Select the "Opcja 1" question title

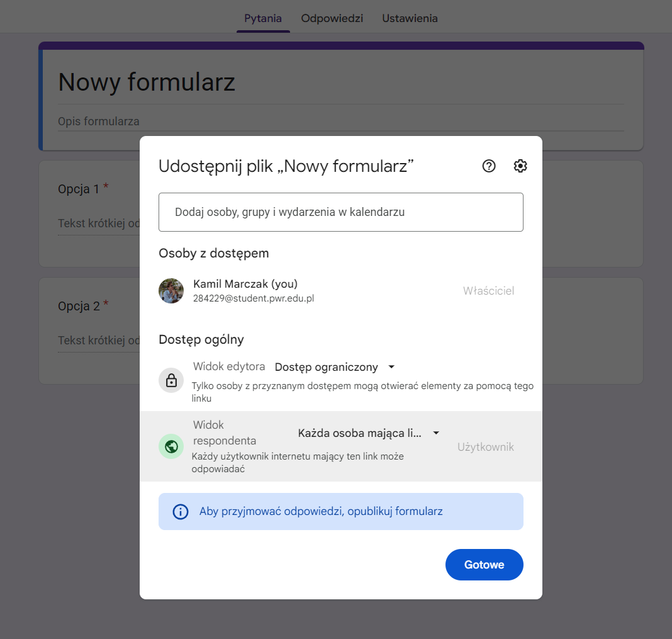coord(79,189)
